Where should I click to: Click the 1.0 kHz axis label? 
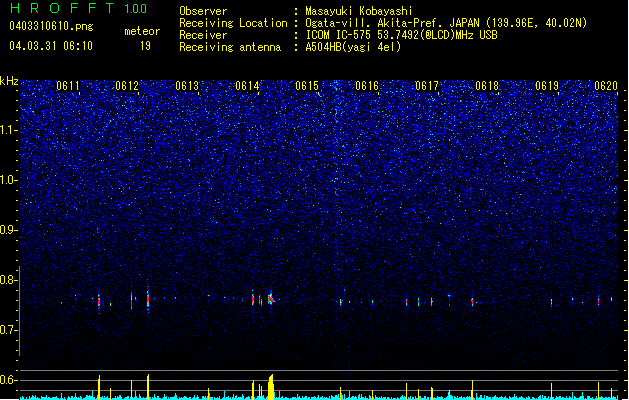click(9, 180)
